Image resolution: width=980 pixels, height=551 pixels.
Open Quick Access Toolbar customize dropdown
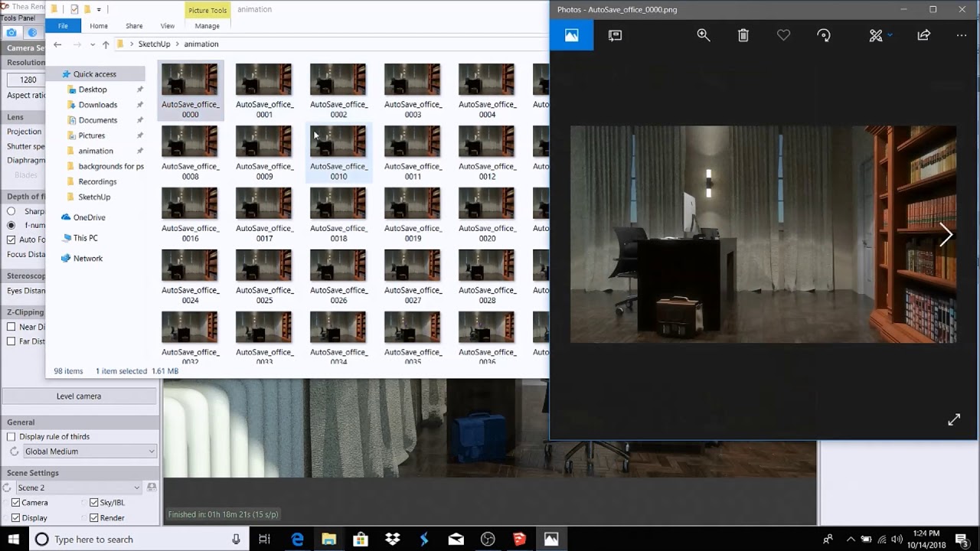coord(99,10)
